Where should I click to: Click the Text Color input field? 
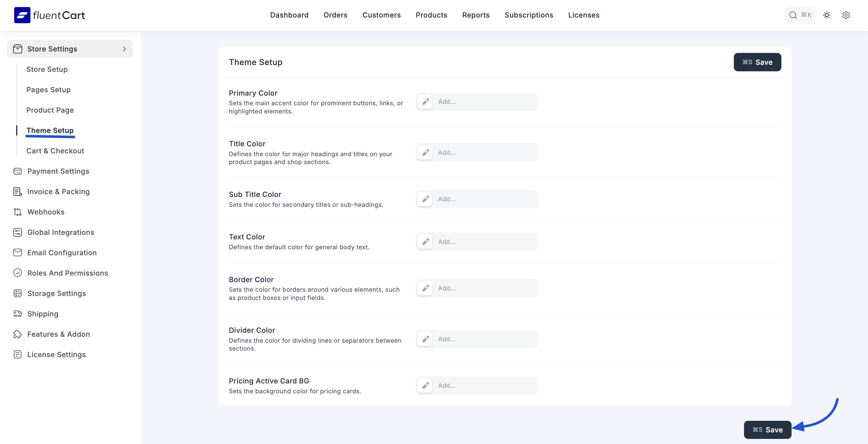click(x=485, y=242)
